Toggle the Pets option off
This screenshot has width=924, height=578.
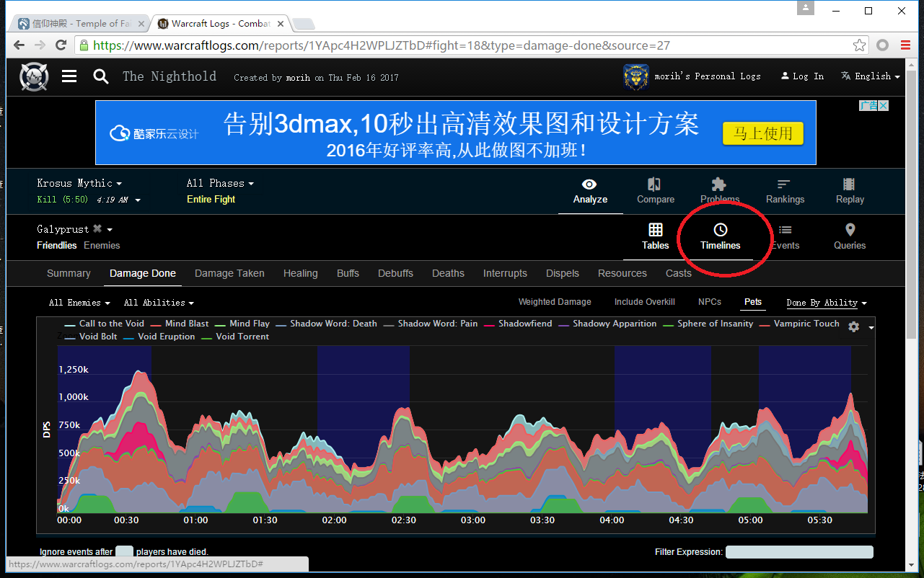coord(753,302)
